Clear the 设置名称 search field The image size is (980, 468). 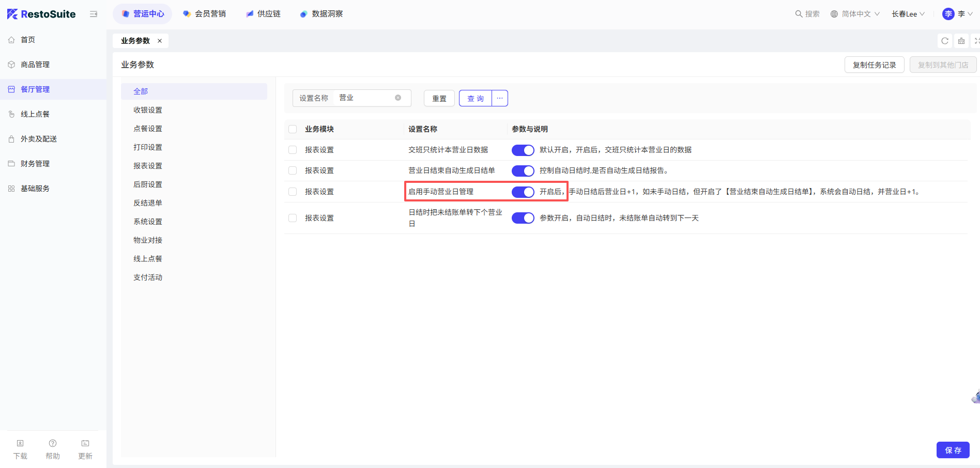[x=398, y=98]
